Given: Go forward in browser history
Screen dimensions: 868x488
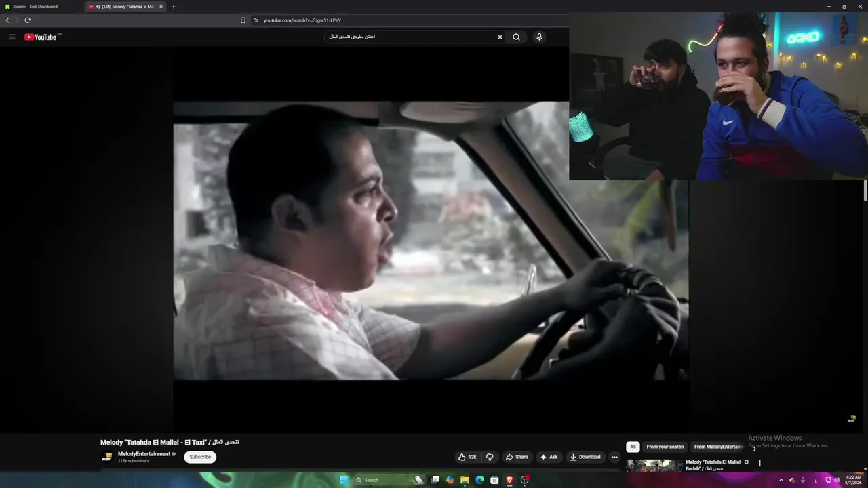Looking at the screenshot, I should pyautogui.click(x=17, y=20).
